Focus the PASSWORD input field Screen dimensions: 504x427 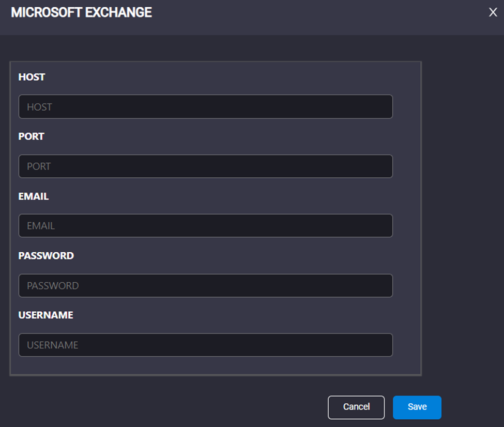(x=205, y=285)
